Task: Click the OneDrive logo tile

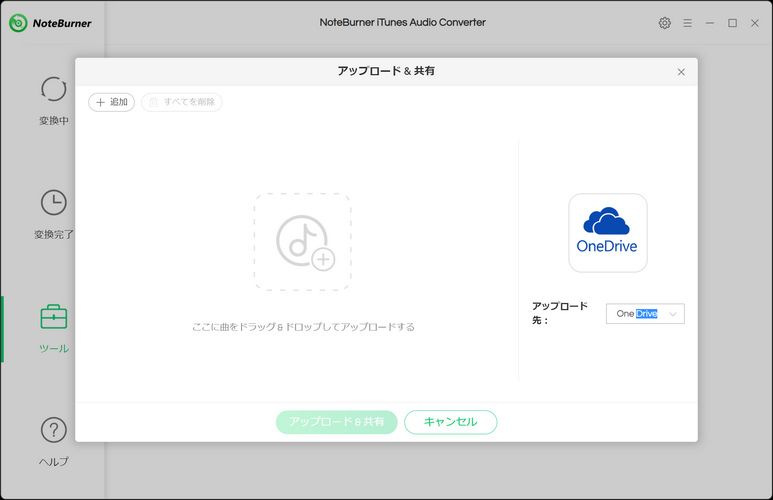Action: click(607, 233)
